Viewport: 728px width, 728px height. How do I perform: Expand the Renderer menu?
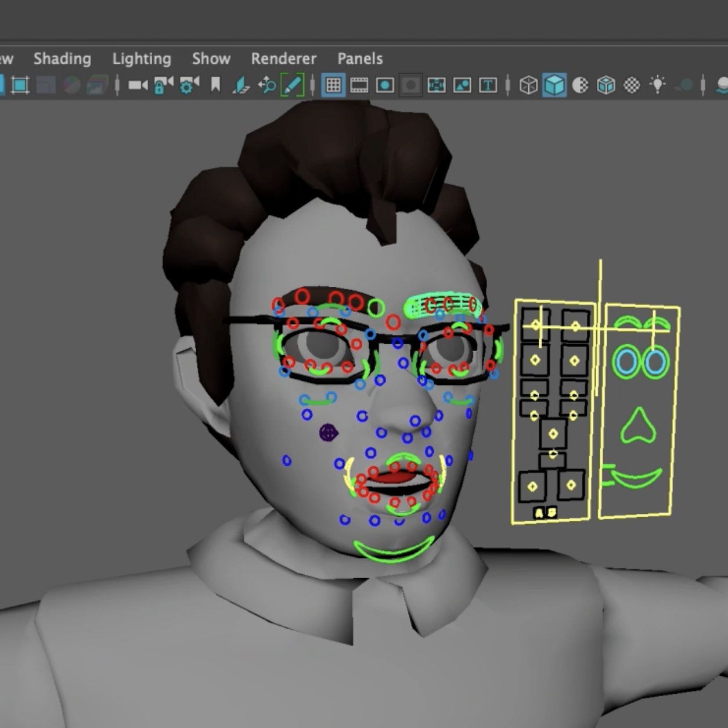pyautogui.click(x=283, y=59)
